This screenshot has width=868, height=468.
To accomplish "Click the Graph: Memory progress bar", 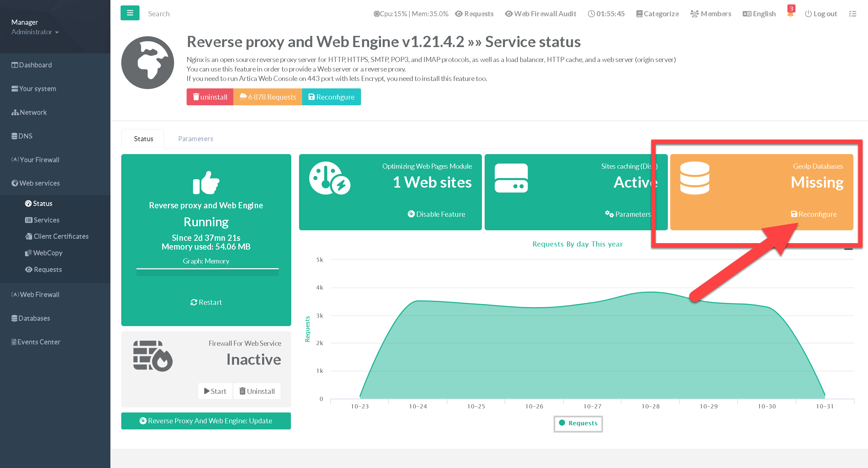I will click(207, 272).
